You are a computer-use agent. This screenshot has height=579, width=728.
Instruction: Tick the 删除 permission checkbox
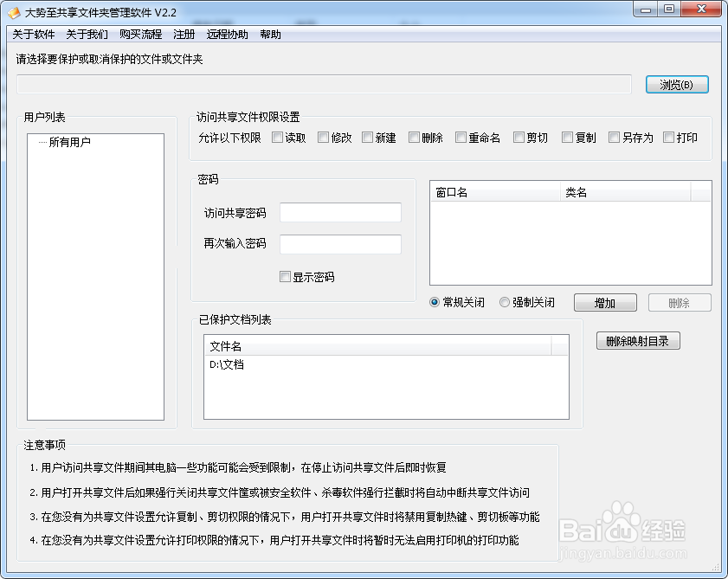point(414,138)
